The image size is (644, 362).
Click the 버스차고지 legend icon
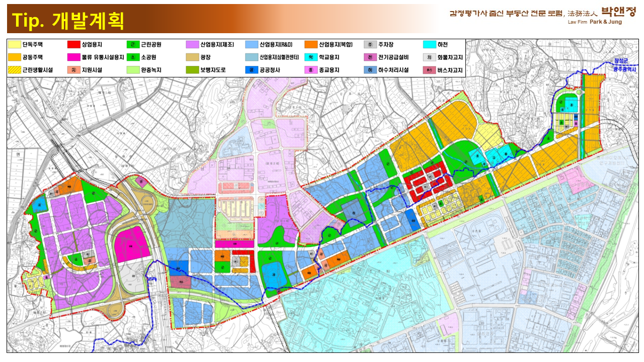pyautogui.click(x=429, y=70)
